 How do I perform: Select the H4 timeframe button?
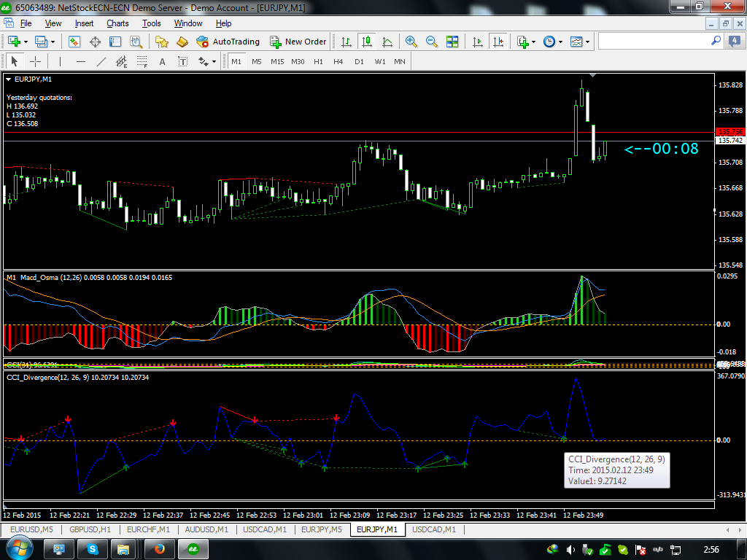click(x=338, y=61)
